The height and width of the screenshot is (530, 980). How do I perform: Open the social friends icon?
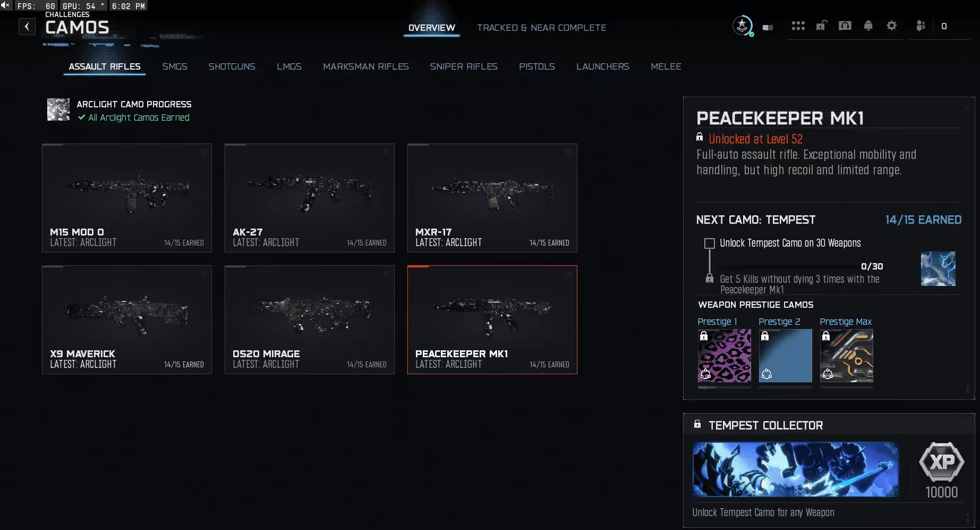[921, 26]
